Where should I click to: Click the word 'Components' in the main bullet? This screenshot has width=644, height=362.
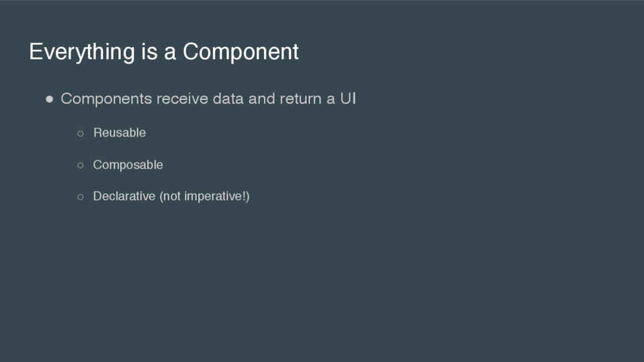tap(106, 99)
